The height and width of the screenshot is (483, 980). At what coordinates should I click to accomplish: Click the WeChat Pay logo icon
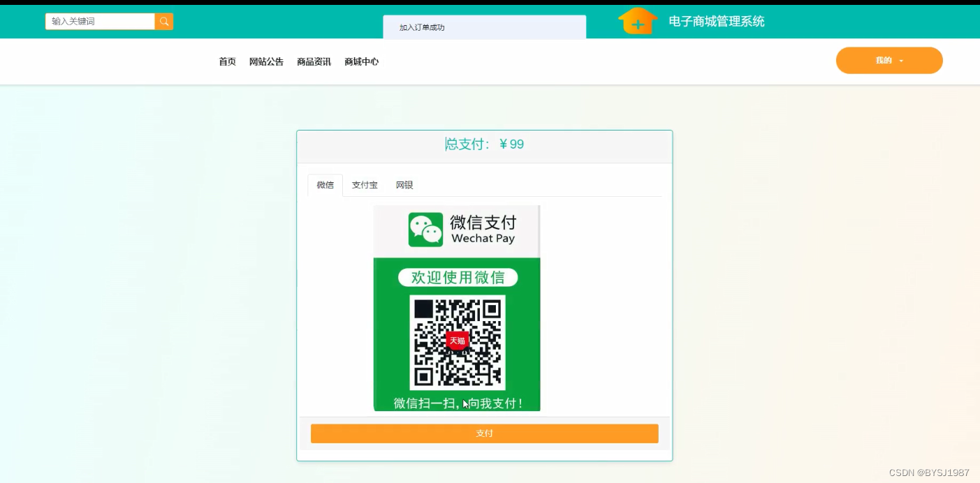(x=426, y=230)
